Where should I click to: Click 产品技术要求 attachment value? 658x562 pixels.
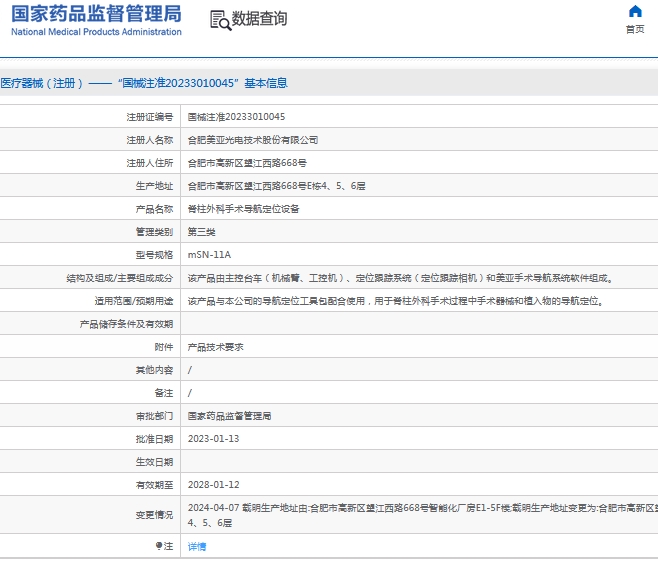click(x=215, y=347)
